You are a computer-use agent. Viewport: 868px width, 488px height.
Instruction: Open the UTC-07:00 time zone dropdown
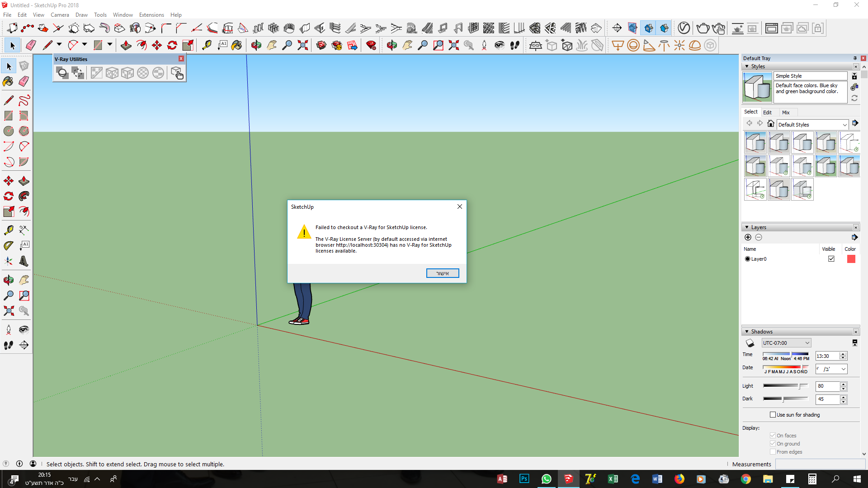[x=786, y=343]
